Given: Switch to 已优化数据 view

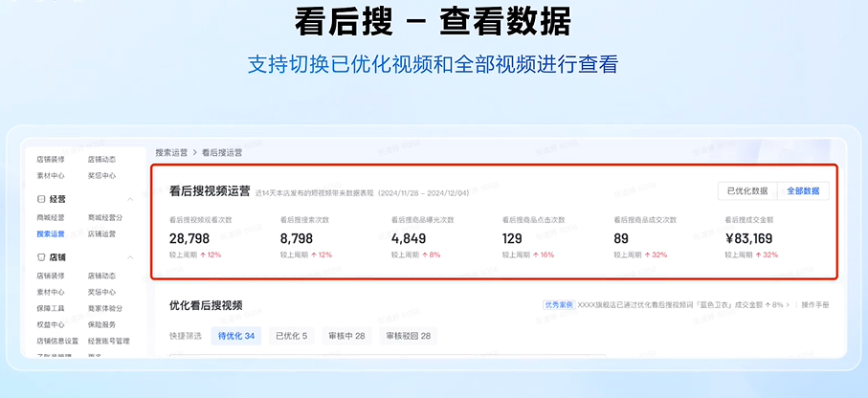Looking at the screenshot, I should pos(747,191).
